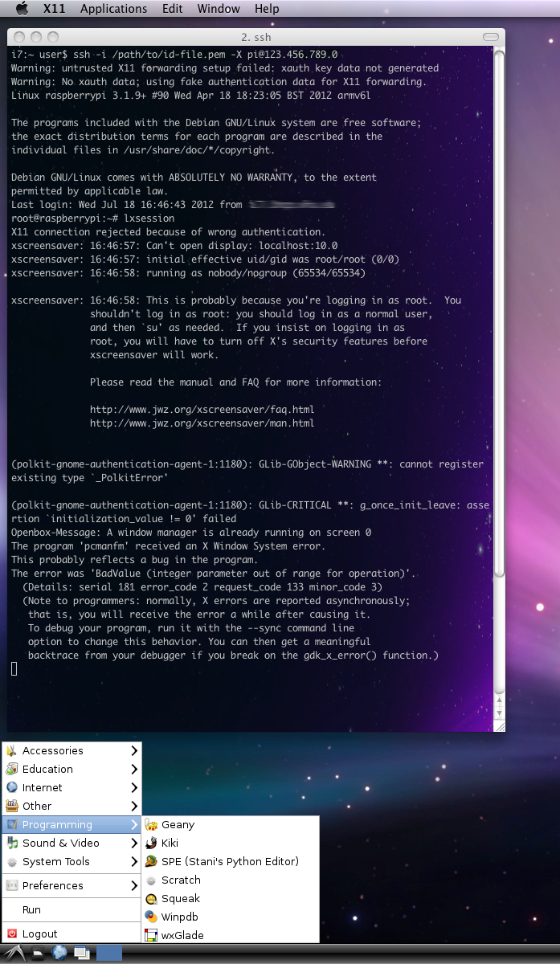The height and width of the screenshot is (964, 560).
Task: Click the Programming category icon
Action: click(12, 824)
